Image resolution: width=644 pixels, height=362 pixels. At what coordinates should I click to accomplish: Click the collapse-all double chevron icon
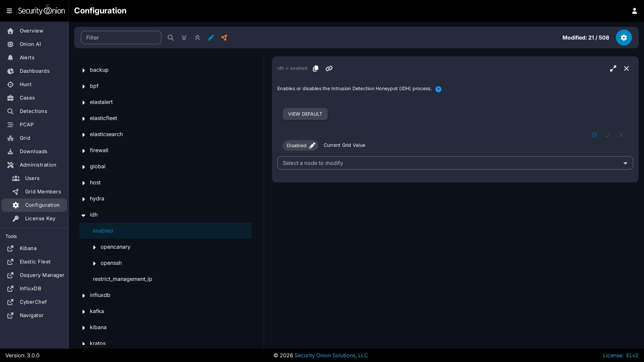pyautogui.click(x=197, y=38)
